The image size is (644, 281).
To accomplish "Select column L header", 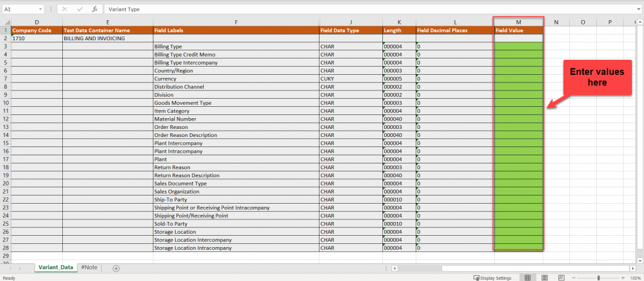I will pyautogui.click(x=455, y=22).
